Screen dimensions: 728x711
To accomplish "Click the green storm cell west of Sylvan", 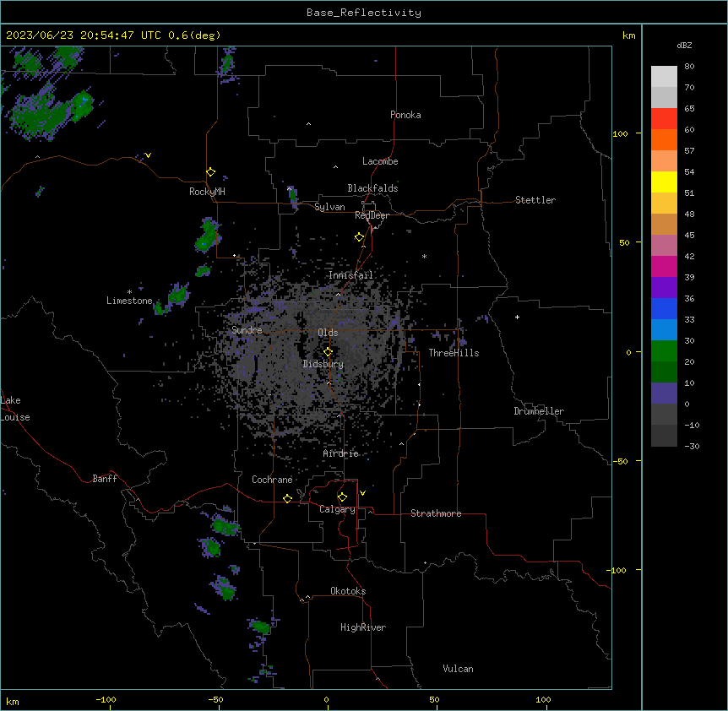I will point(292,197).
